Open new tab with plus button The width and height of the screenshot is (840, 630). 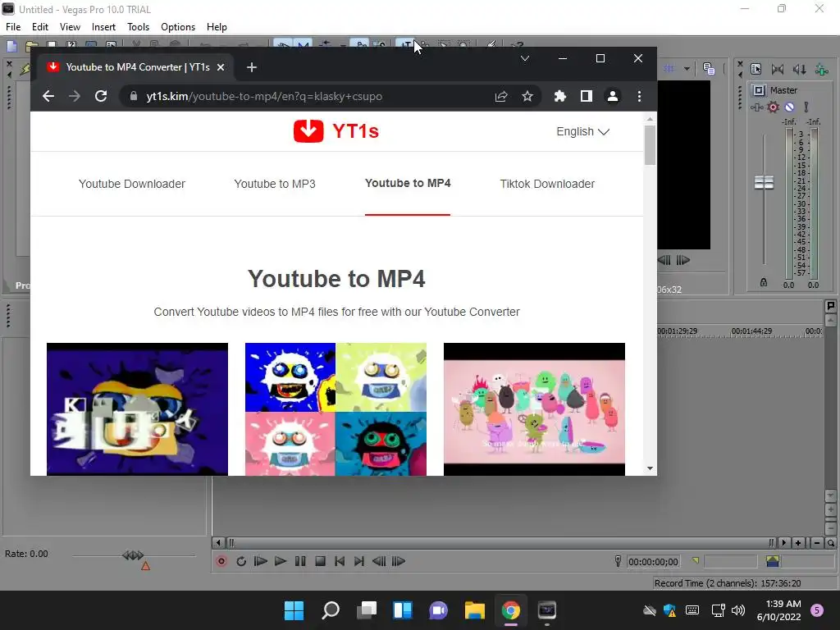[x=252, y=67]
